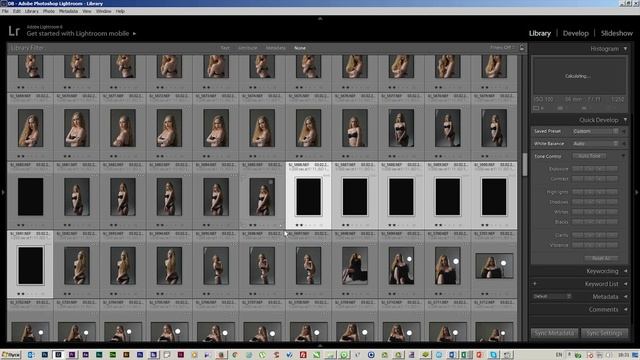
Task: Click the grid vertical scrollbar thumb
Action: pyautogui.click(x=524, y=164)
